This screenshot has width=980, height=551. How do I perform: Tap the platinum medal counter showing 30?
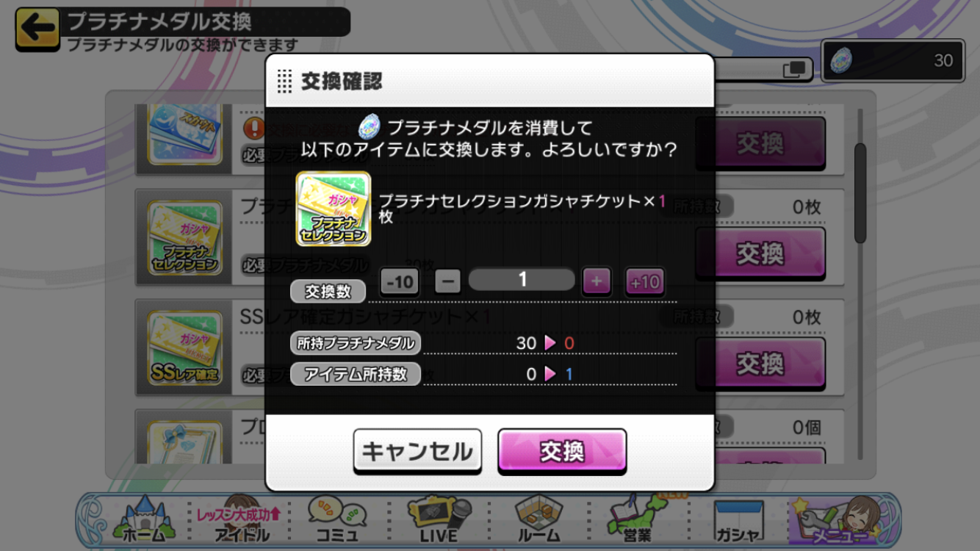(x=893, y=60)
